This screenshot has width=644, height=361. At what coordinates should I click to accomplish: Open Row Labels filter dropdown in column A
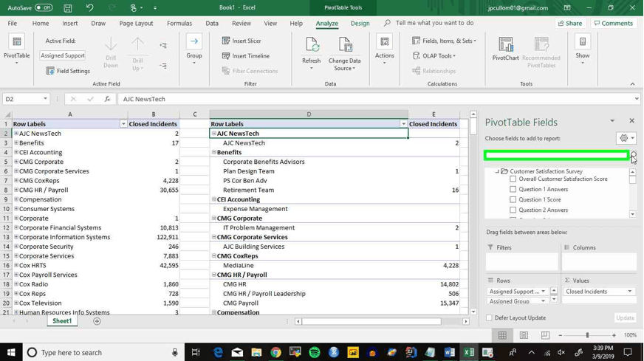tap(123, 124)
